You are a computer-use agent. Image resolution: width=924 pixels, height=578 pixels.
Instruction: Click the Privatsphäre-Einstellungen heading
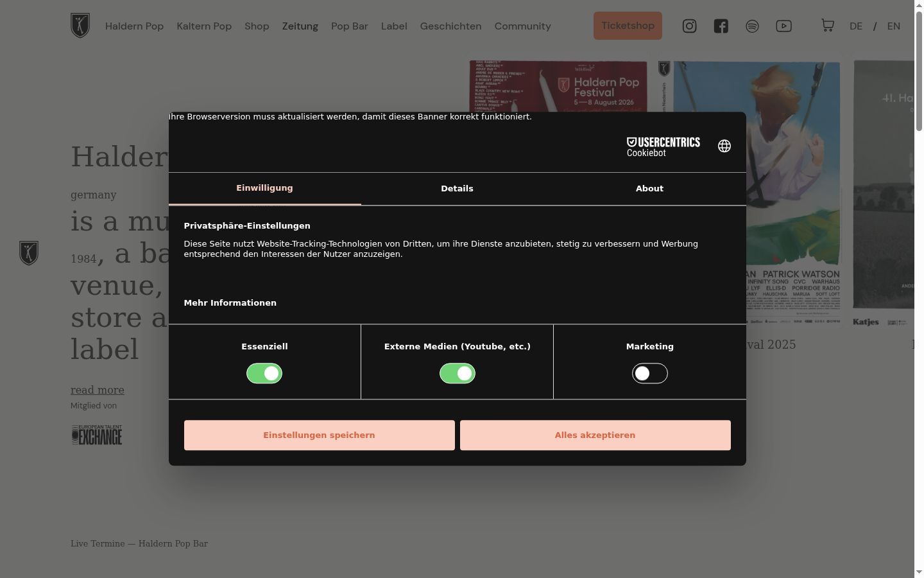(247, 226)
